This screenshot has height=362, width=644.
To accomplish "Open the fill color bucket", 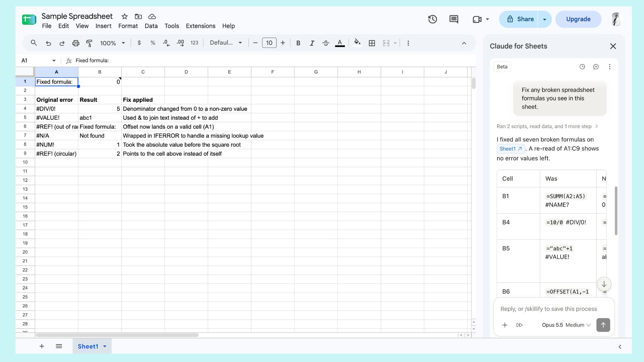I will pyautogui.click(x=357, y=43).
